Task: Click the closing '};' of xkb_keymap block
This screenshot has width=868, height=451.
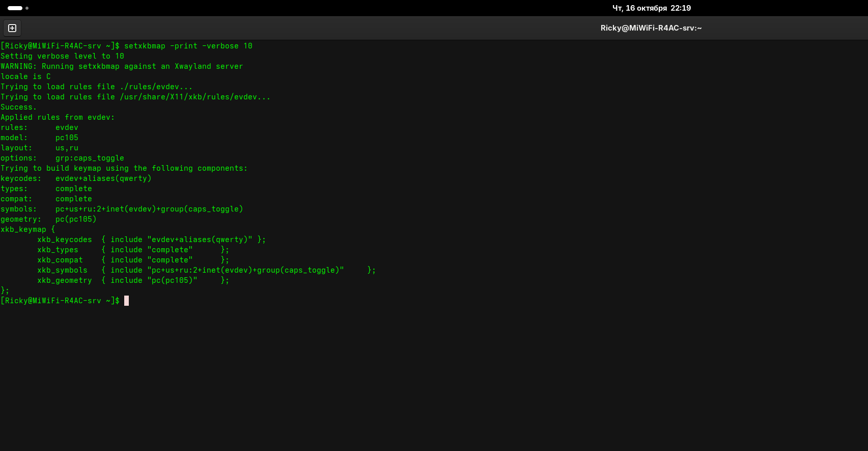Action: [x=5, y=290]
